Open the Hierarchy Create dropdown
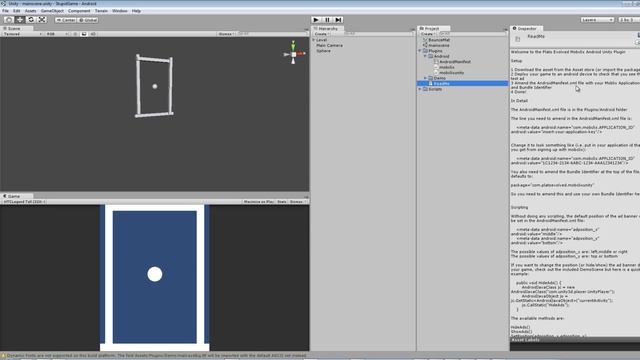This screenshot has height=360, width=640. 322,34
